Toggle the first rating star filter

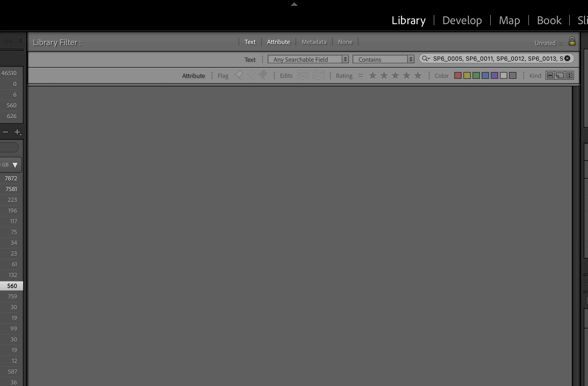[x=372, y=76]
